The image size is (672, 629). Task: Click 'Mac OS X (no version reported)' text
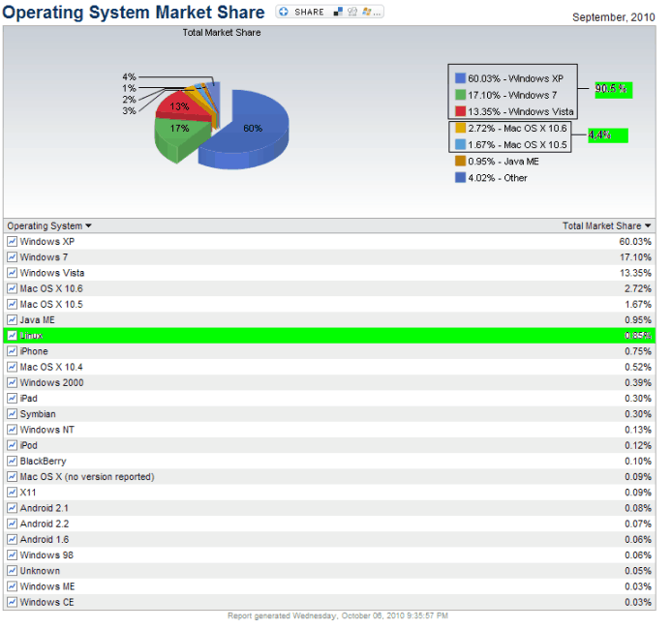click(x=87, y=477)
